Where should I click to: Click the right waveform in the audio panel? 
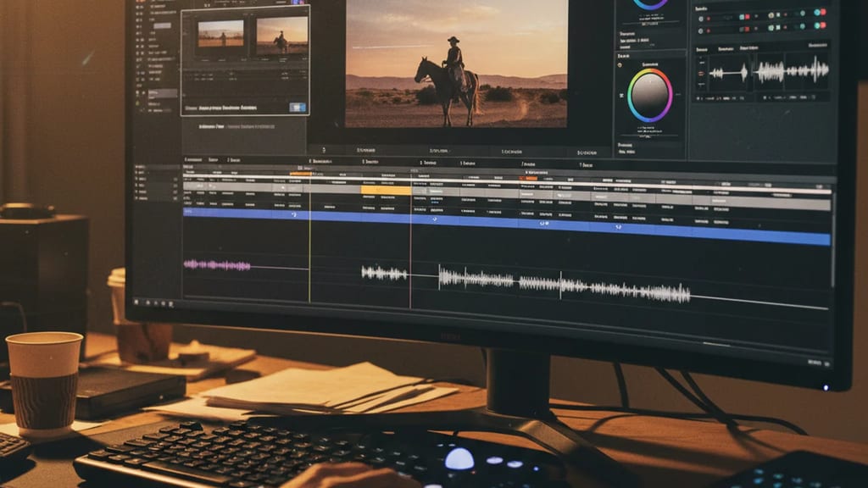793,71
